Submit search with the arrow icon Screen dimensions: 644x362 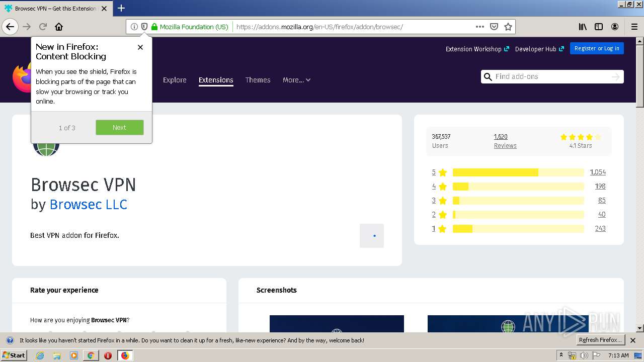616,76
